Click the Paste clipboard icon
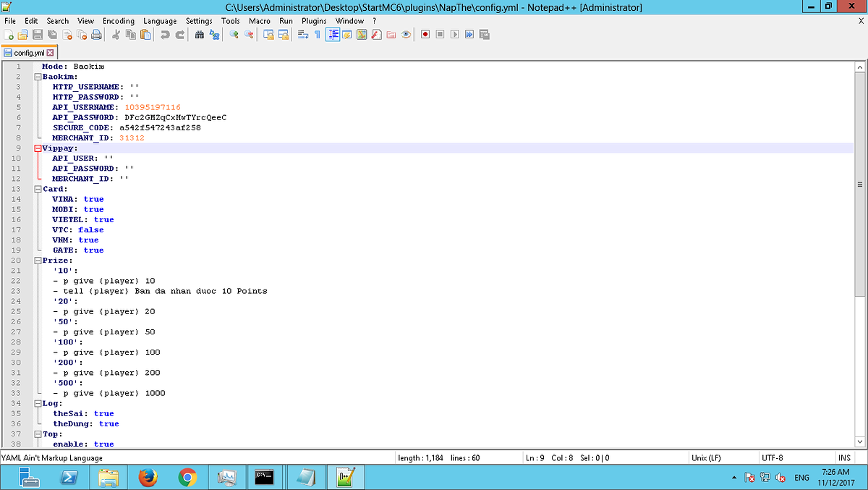This screenshot has height=490, width=868. [145, 34]
